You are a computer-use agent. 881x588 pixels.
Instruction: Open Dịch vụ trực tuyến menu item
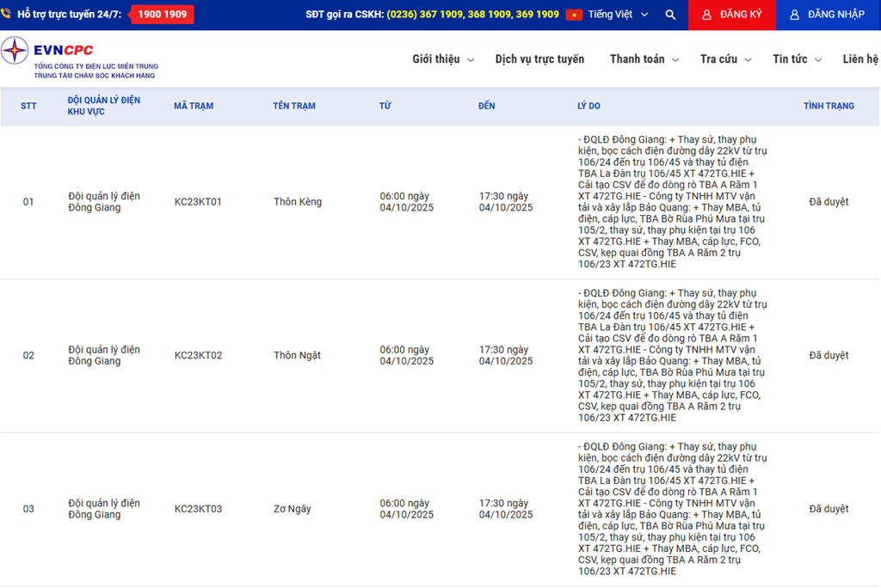[x=539, y=59]
